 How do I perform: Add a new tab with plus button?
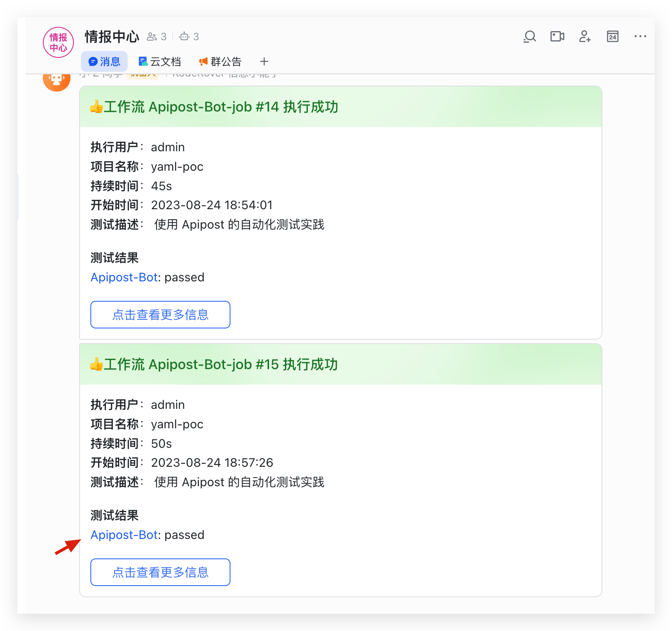coord(264,62)
